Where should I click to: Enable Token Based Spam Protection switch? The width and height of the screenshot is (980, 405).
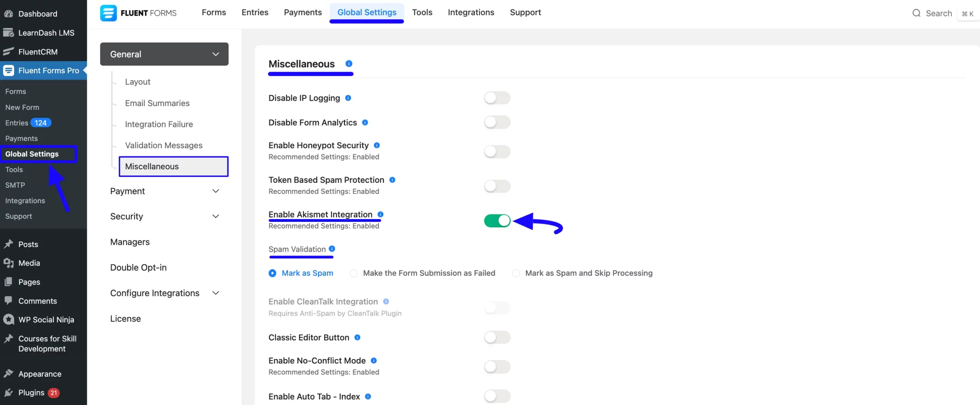coord(497,186)
